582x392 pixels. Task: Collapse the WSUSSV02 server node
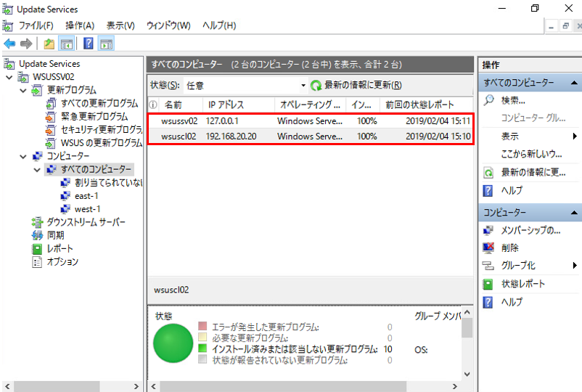coord(9,77)
